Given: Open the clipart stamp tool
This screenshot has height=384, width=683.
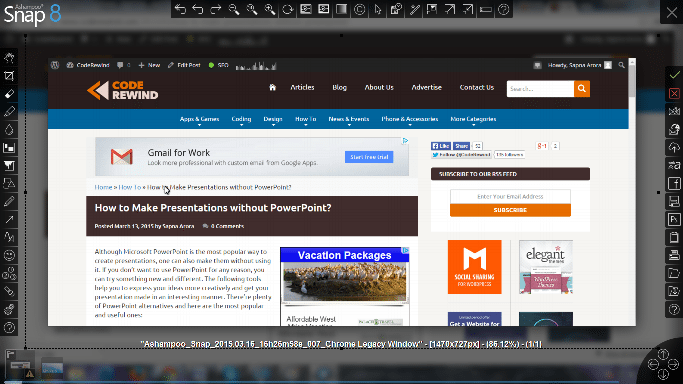Looking at the screenshot, I should click(9, 310).
